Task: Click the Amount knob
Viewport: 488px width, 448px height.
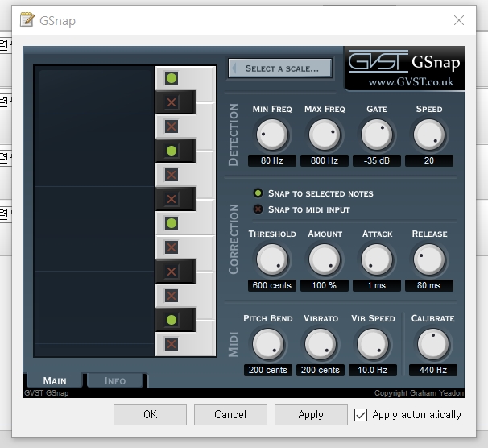Action: coord(325,259)
